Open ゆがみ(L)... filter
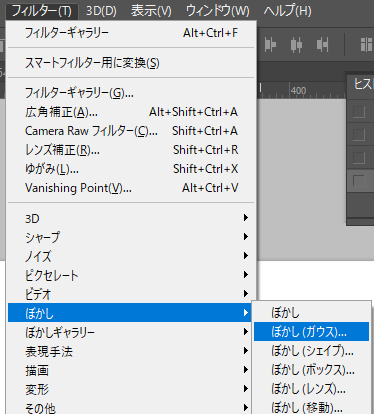The width and height of the screenshot is (374, 414). click(131, 169)
